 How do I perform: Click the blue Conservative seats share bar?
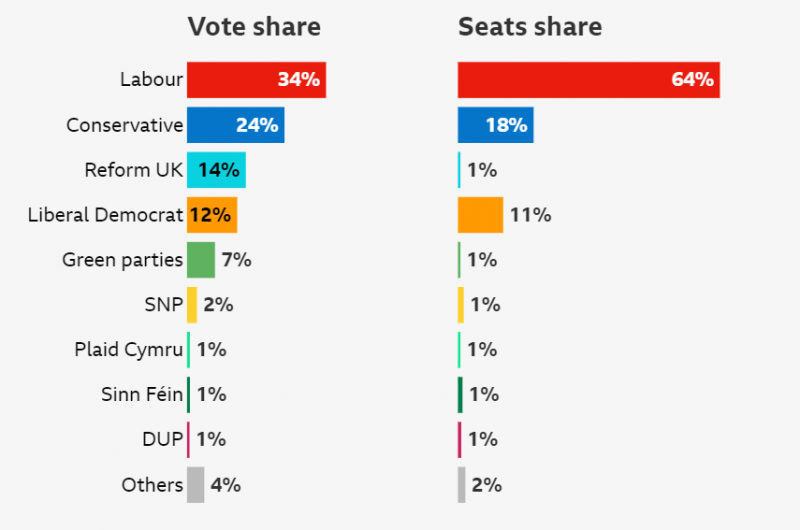(x=480, y=125)
